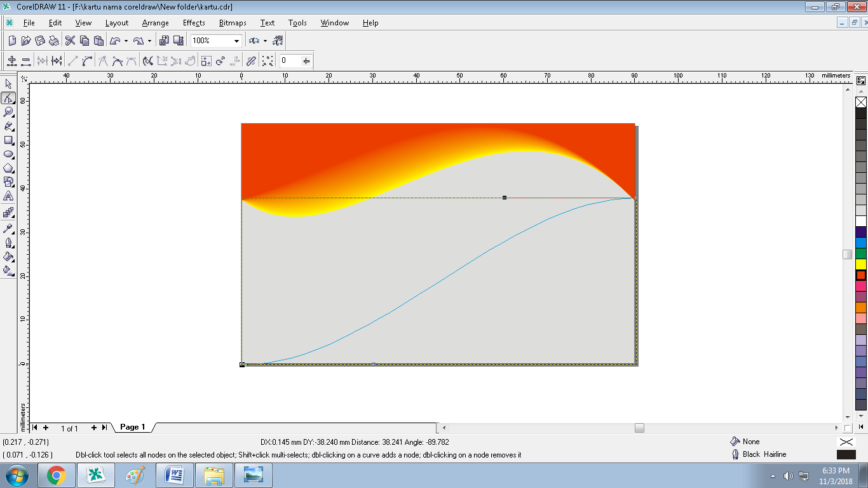868x488 pixels.
Task: Open Chrome from the taskbar
Action: (57, 475)
